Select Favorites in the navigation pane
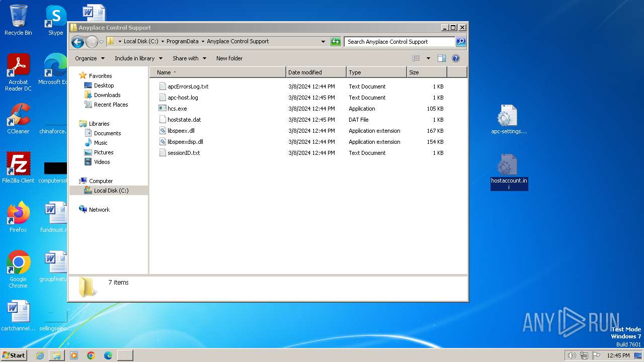 coord(100,76)
